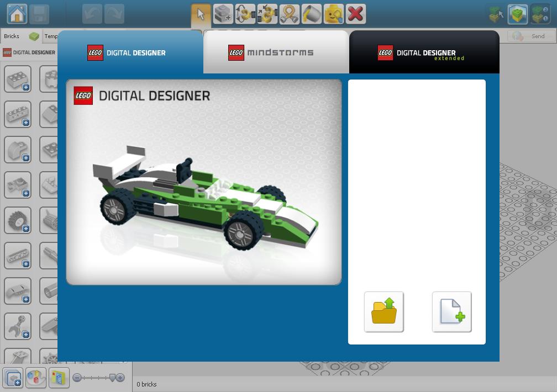Switch to Build mode green brick icon
The width and height of the screenshot is (557, 392).
coord(518,14)
